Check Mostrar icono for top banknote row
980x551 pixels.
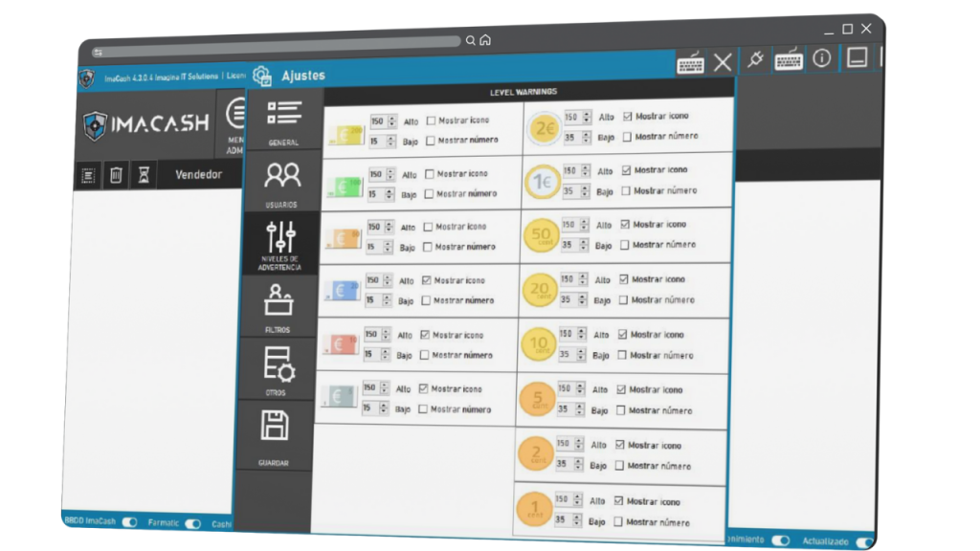[431, 121]
